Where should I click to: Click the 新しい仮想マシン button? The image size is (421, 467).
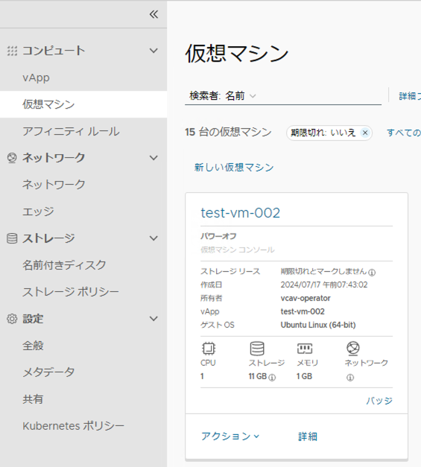click(x=234, y=167)
